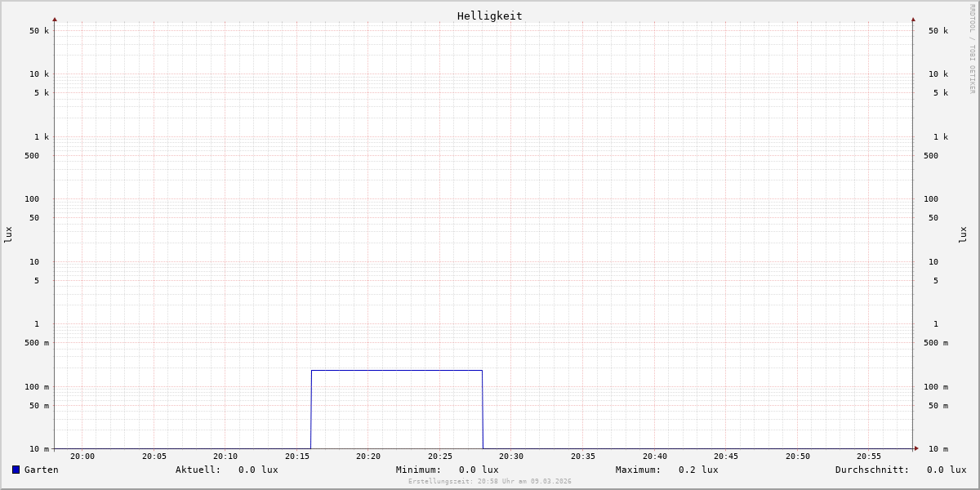Click the 500 m label on the left axis
Viewport: 980px width, 490px height.
tap(37, 343)
